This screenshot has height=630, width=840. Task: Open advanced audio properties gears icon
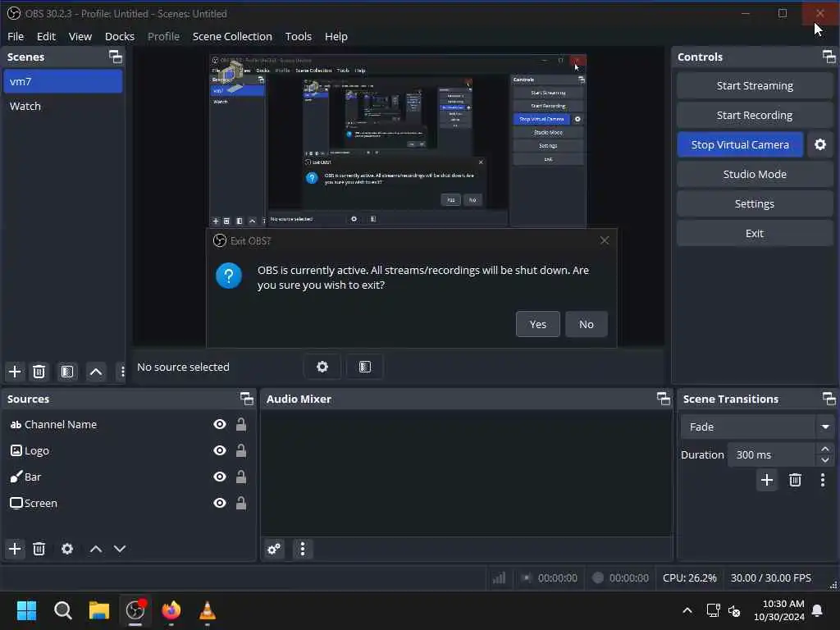click(274, 549)
